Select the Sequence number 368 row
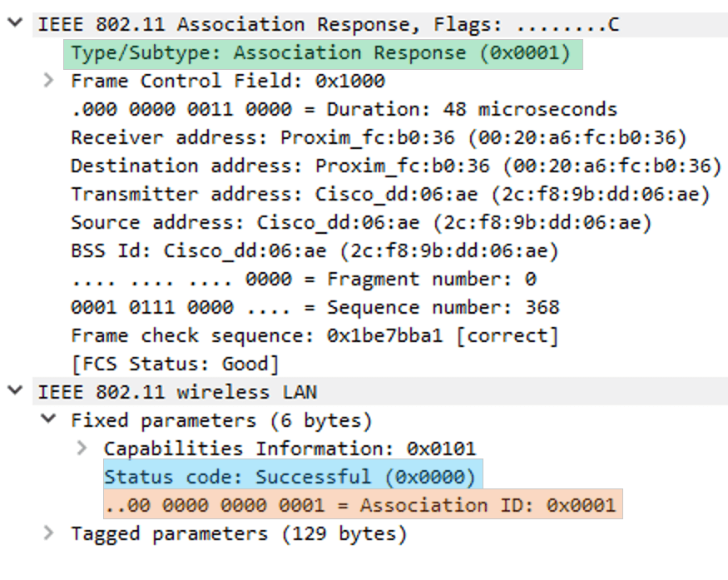This screenshot has width=728, height=580. [x=314, y=307]
